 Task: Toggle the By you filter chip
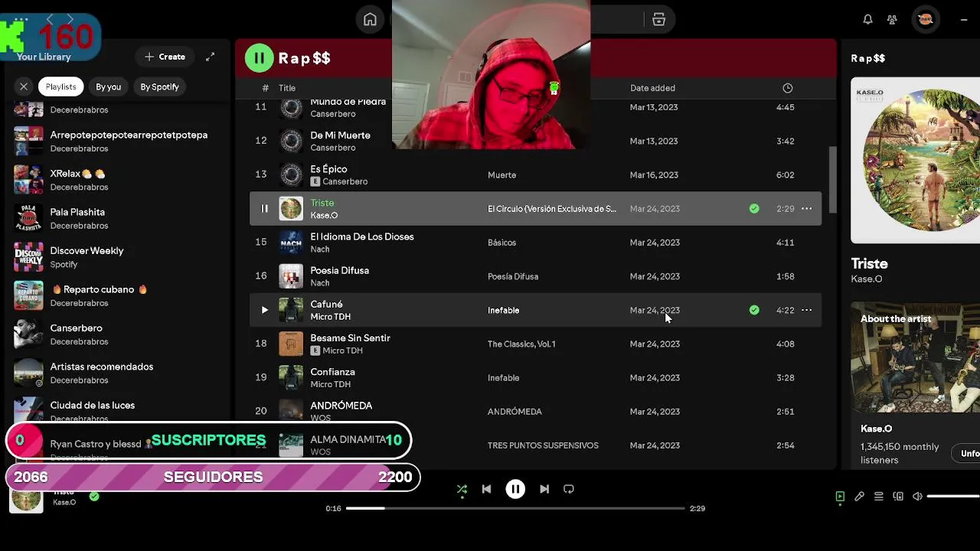(x=108, y=86)
